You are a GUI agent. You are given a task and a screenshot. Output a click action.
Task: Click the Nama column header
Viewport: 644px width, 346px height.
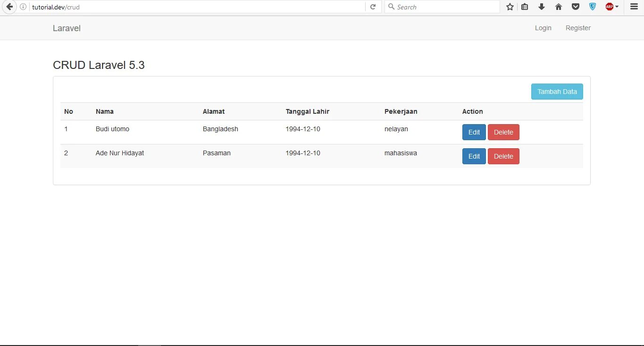105,111
